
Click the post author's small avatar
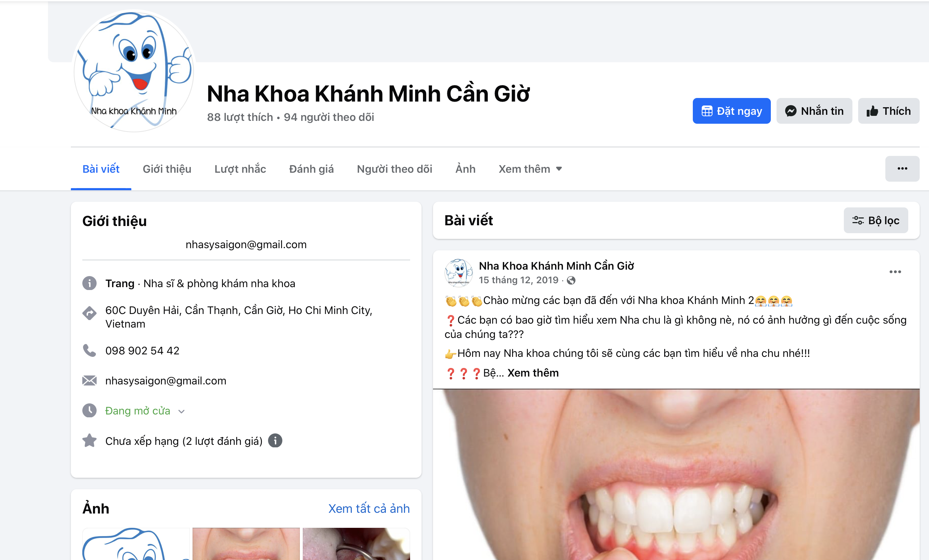(x=458, y=272)
